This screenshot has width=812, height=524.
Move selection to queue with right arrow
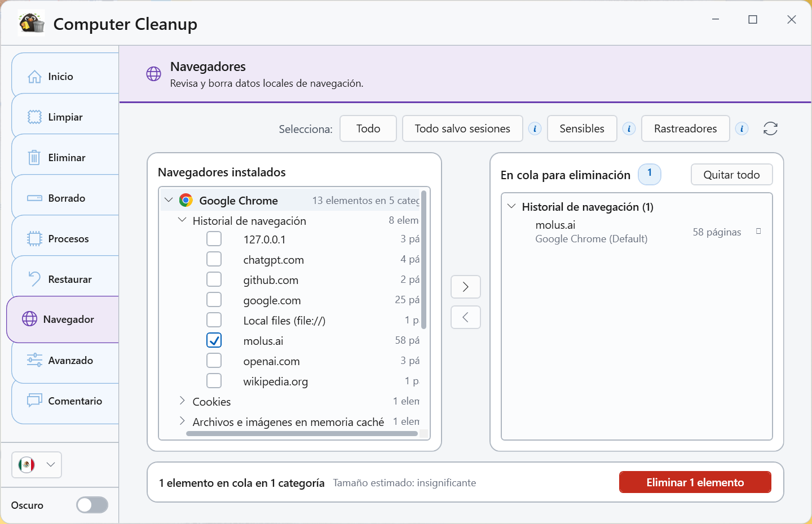point(466,287)
